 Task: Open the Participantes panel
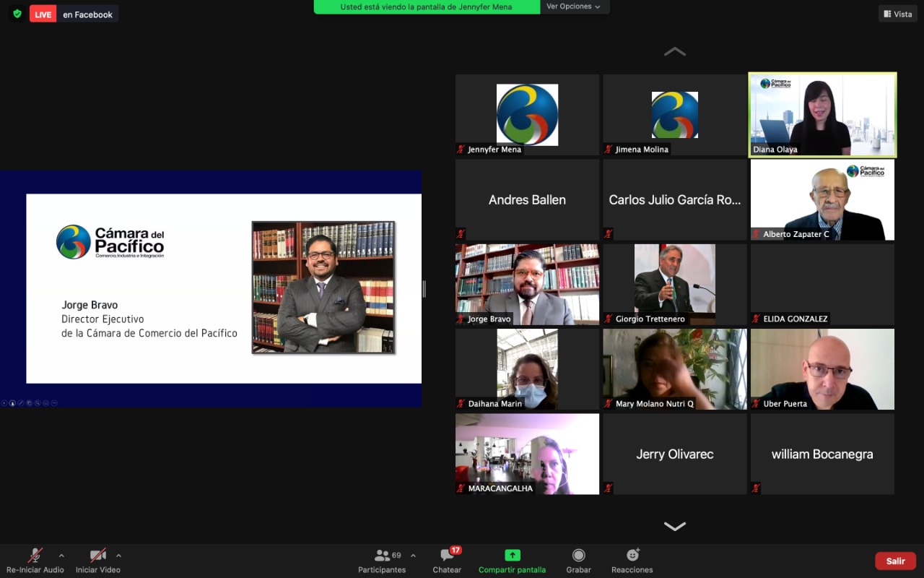(382, 561)
